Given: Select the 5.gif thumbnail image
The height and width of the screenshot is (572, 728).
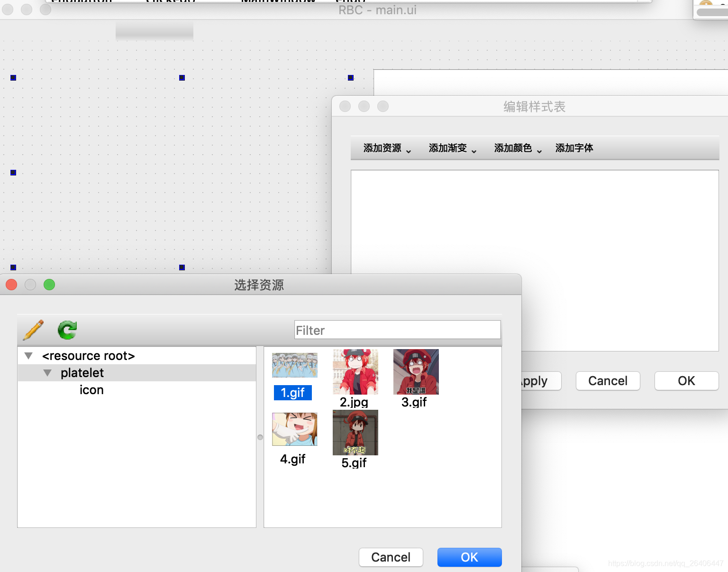Looking at the screenshot, I should [355, 433].
